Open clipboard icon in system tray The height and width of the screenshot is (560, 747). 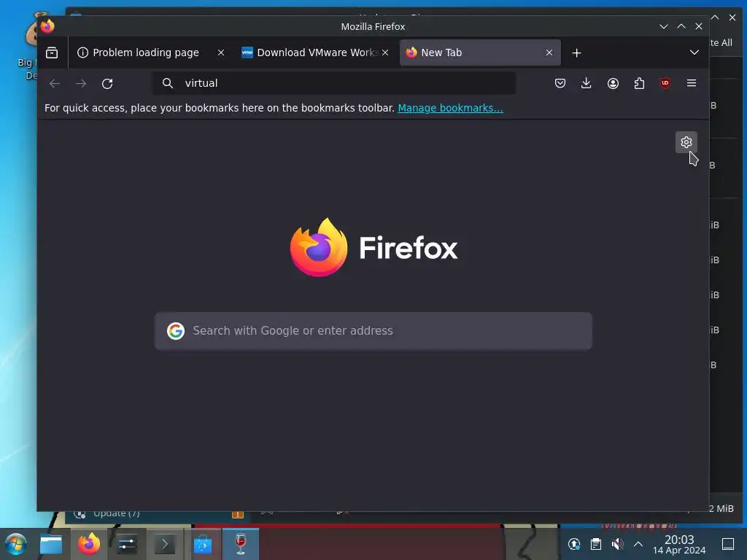pos(595,544)
